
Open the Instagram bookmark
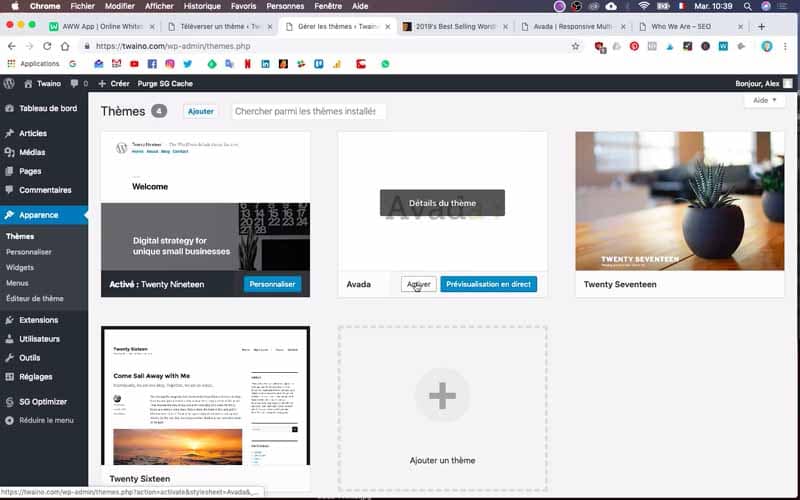(x=170, y=64)
